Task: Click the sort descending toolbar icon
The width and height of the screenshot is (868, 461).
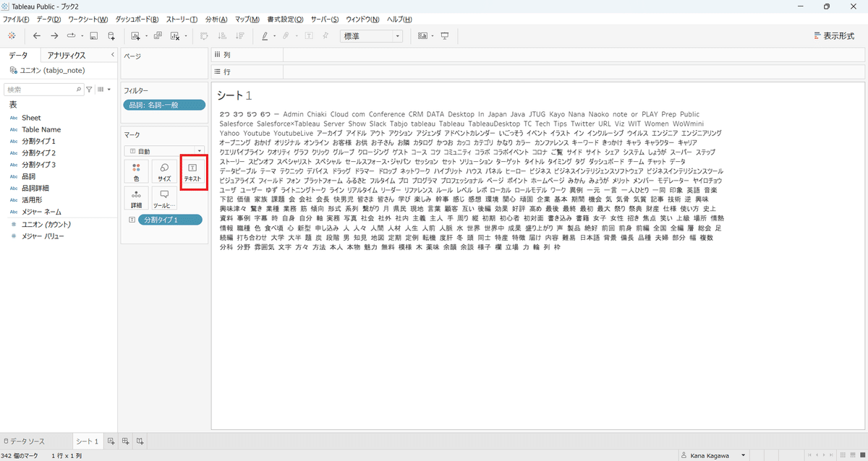Action: (239, 36)
